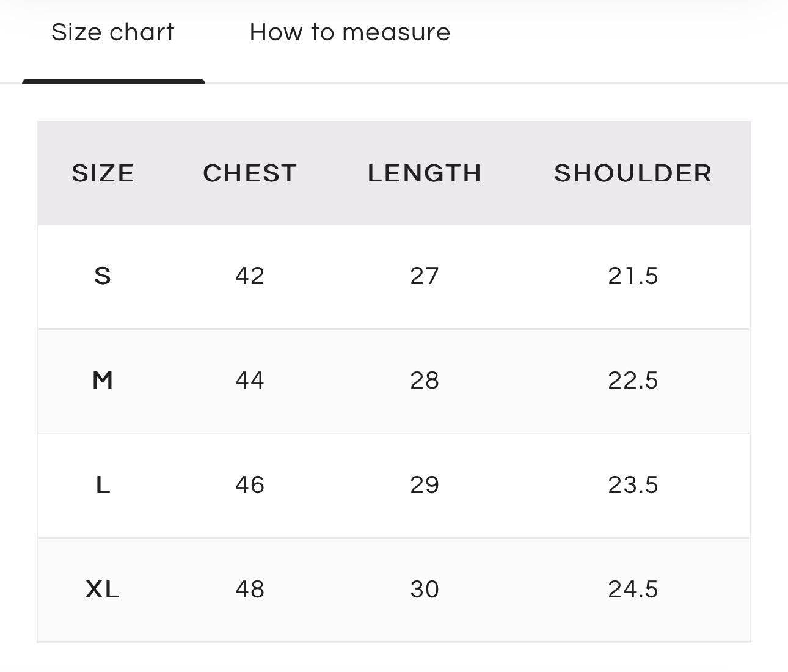This screenshot has height=672, width=788.
Task: Click chest value 48 for size XL
Action: click(x=250, y=590)
